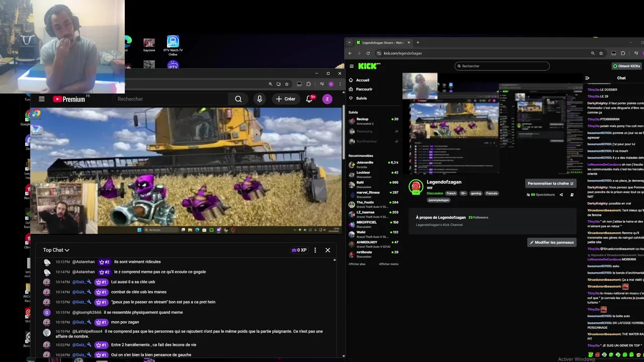Viewport: 644px width, 362px height.
Task: Focus the Kick Rechercher search box
Action: (x=502, y=66)
